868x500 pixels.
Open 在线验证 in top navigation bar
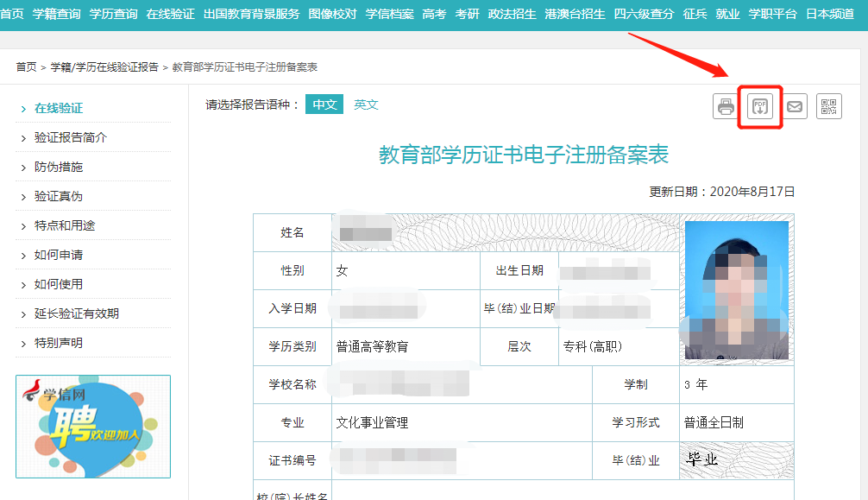coord(171,14)
